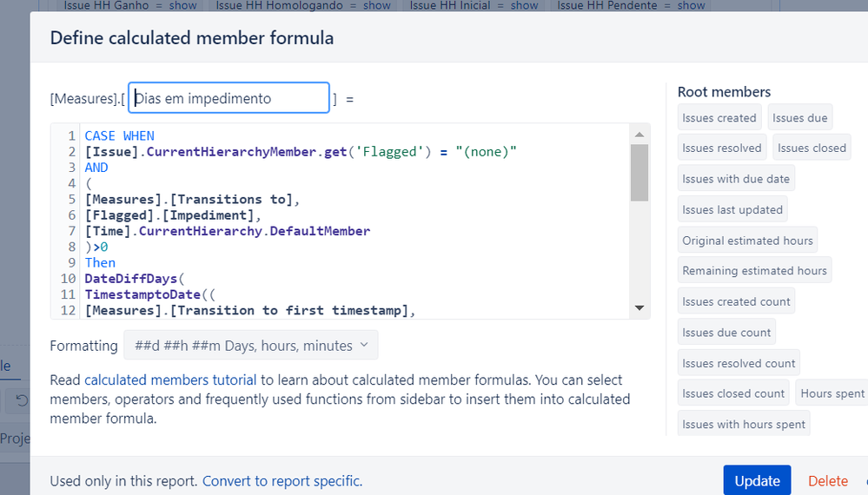The width and height of the screenshot is (868, 495).
Task: Click the Update button
Action: (757, 480)
